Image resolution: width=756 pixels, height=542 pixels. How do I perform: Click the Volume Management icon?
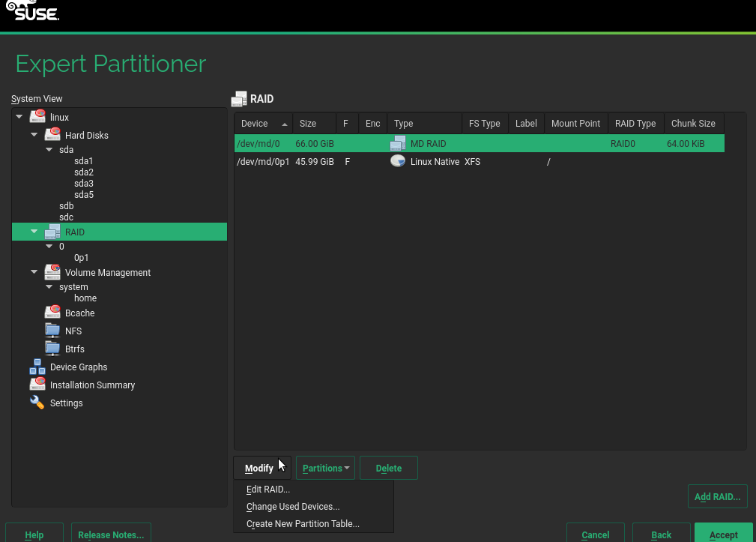coord(52,272)
